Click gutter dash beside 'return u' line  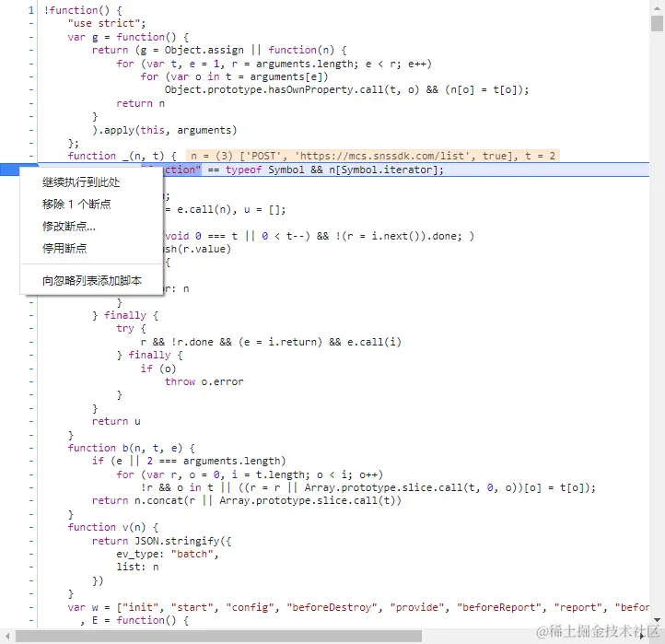coord(31,421)
